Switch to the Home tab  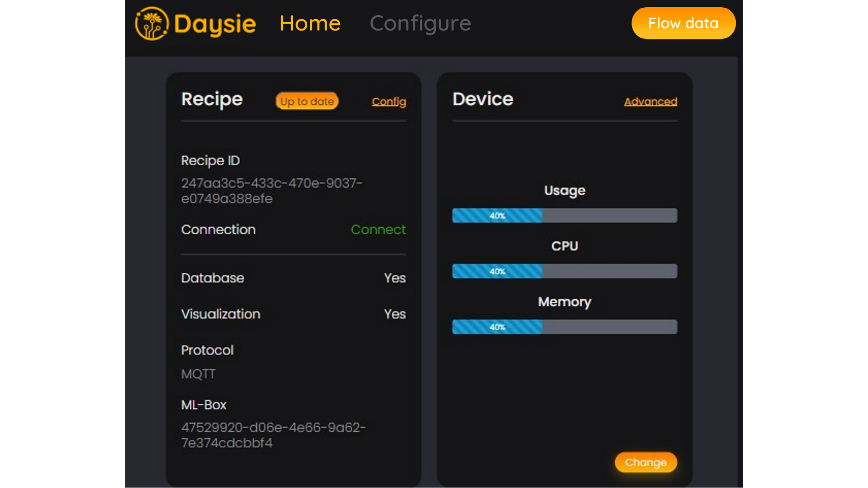click(310, 23)
